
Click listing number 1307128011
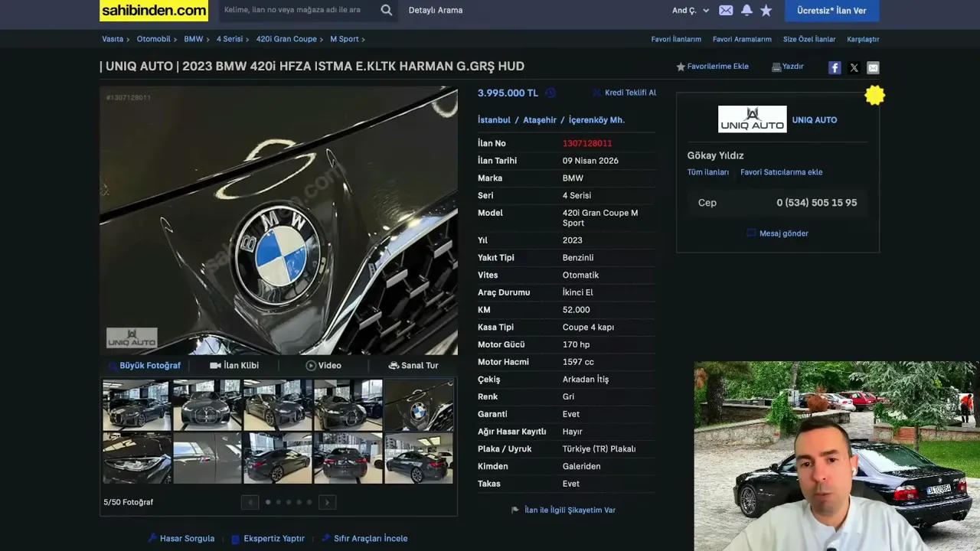pos(587,143)
